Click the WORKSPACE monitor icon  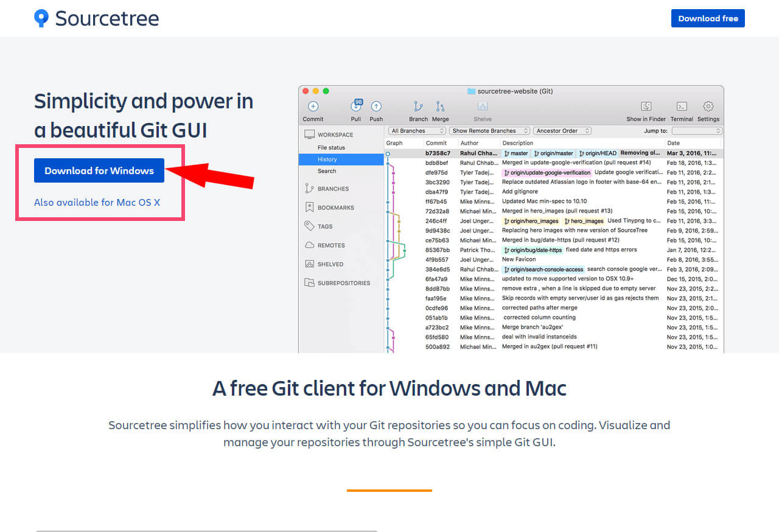tap(309, 135)
